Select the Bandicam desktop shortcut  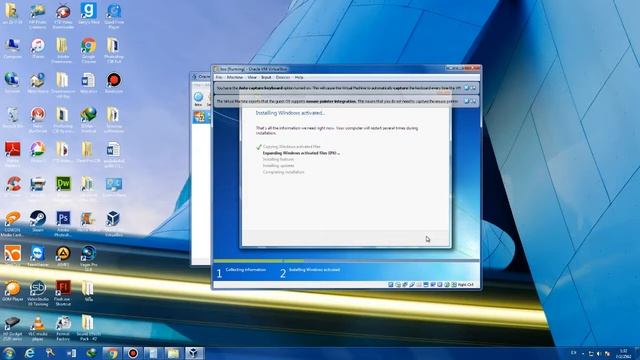click(114, 83)
